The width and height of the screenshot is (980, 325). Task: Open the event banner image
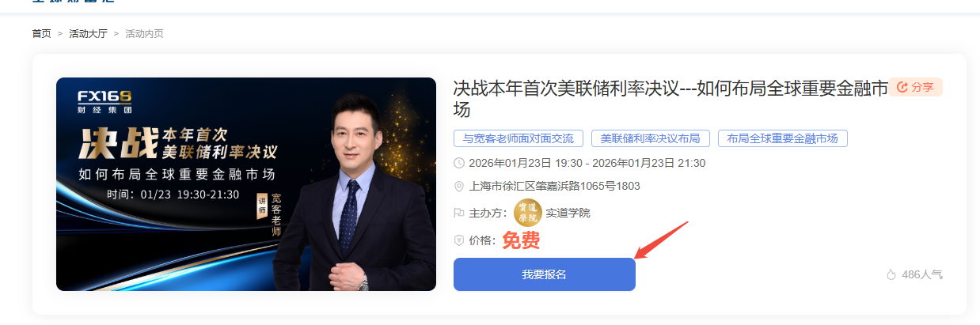coord(246,184)
